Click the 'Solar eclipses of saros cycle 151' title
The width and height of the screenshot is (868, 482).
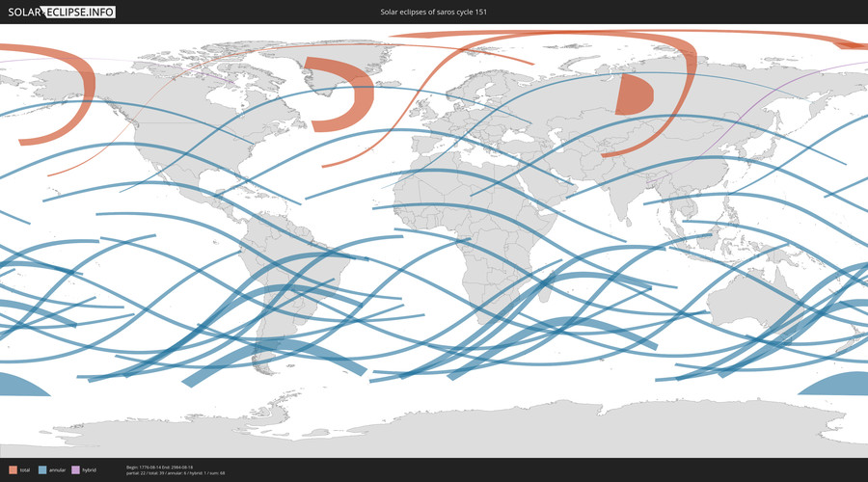click(x=433, y=12)
